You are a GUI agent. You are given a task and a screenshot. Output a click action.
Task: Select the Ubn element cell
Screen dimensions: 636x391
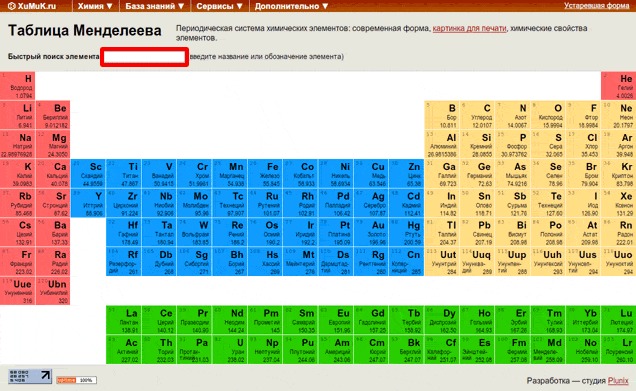pos(53,291)
